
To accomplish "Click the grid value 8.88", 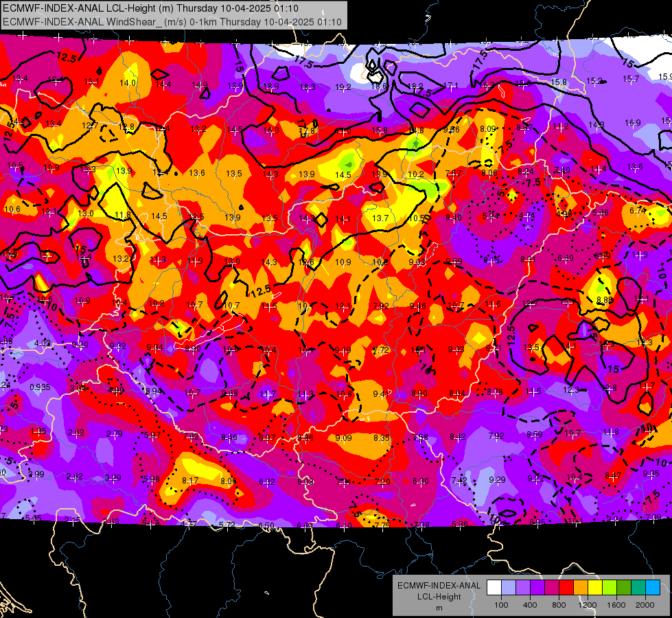I will pyautogui.click(x=605, y=300).
